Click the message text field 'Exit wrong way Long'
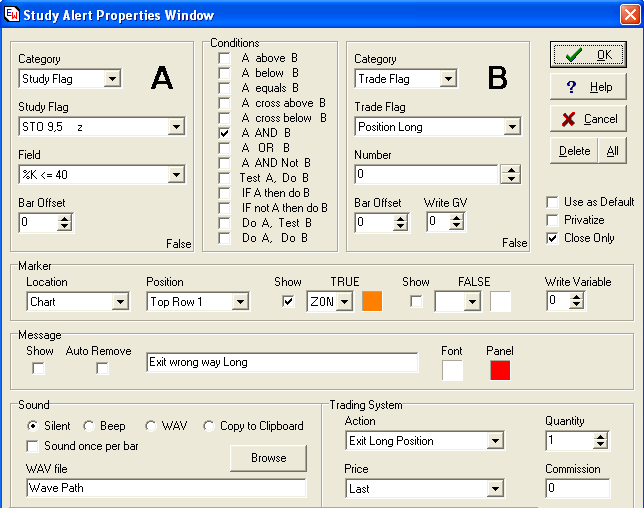644x508 pixels. pyautogui.click(x=281, y=362)
